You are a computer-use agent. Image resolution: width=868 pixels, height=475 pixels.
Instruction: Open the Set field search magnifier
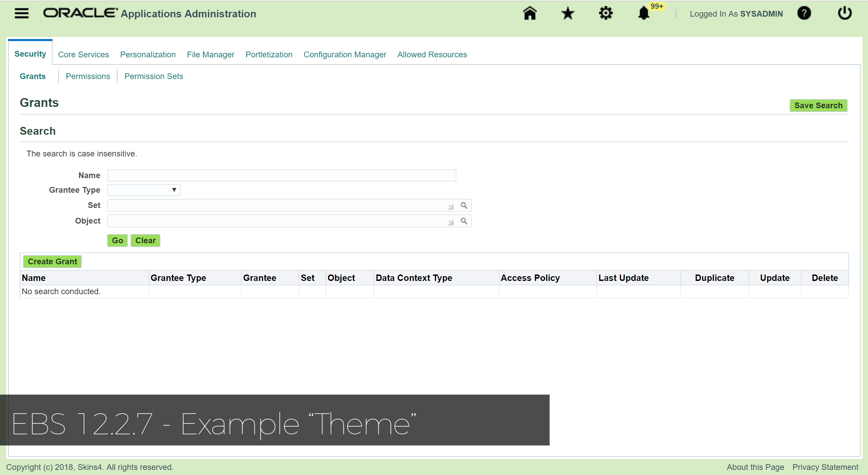464,205
